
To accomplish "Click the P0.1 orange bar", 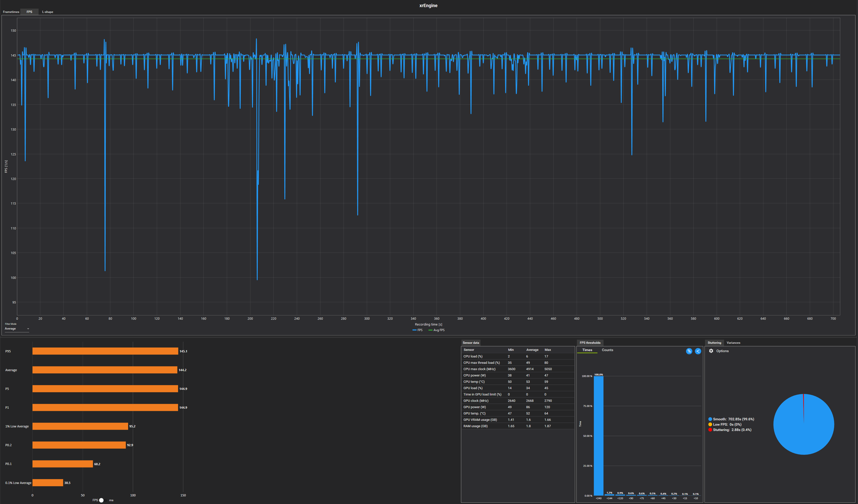I will [63, 464].
